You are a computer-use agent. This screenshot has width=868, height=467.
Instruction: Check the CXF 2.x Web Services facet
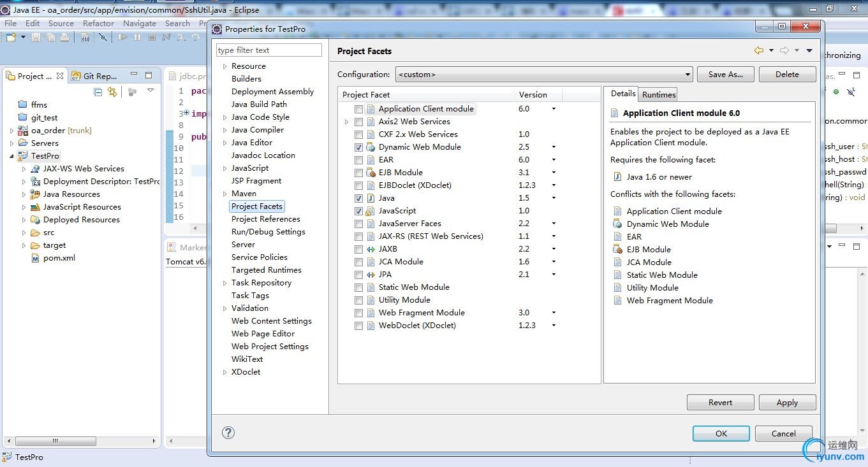359,134
